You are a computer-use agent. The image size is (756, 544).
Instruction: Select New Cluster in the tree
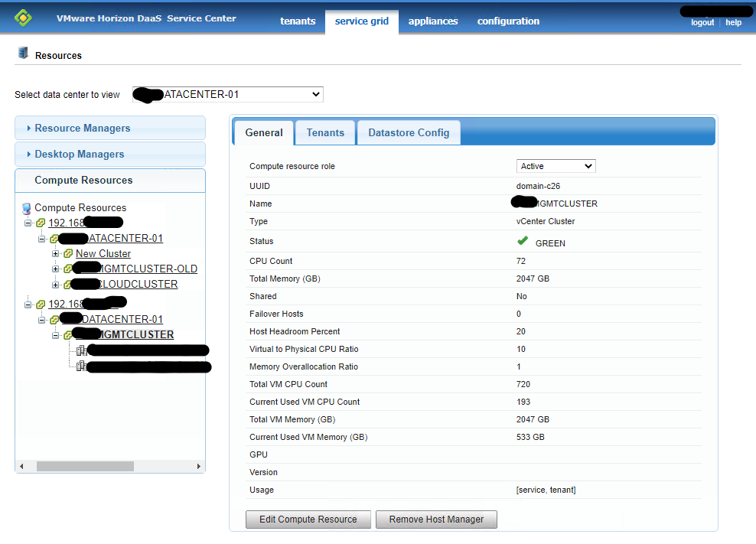(x=103, y=253)
